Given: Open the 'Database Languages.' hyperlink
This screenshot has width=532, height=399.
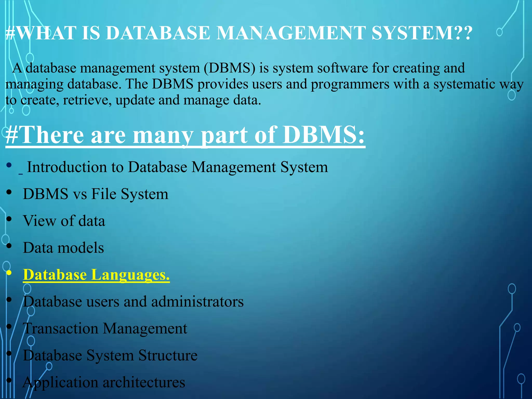Looking at the screenshot, I should click(96, 275).
